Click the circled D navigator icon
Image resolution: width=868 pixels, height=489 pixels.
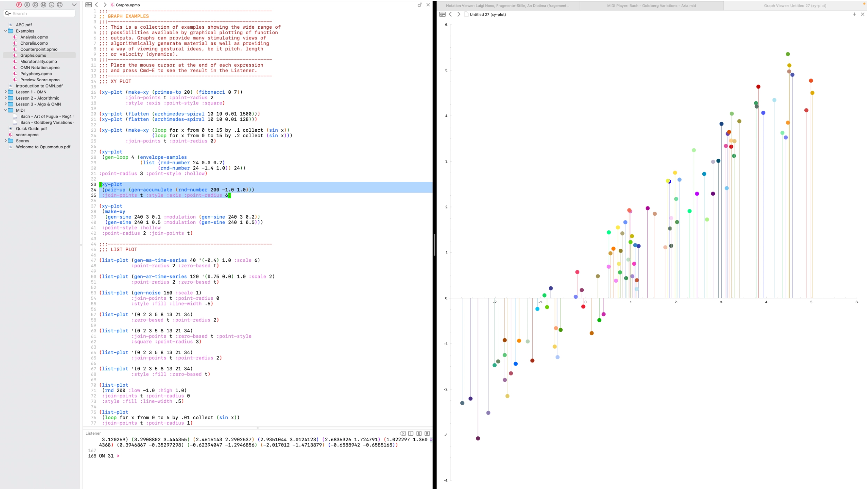(35, 5)
